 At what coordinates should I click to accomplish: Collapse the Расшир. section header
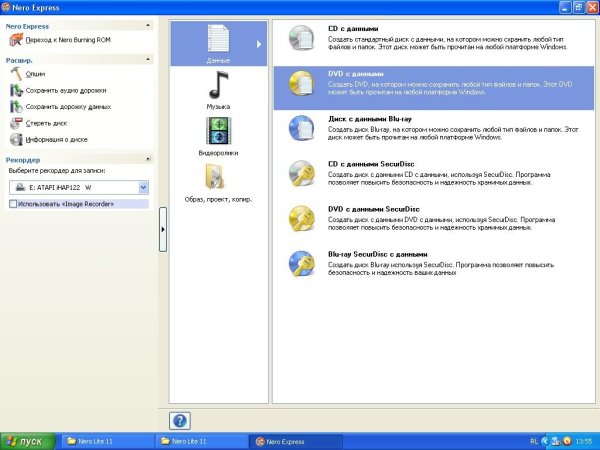149,58
